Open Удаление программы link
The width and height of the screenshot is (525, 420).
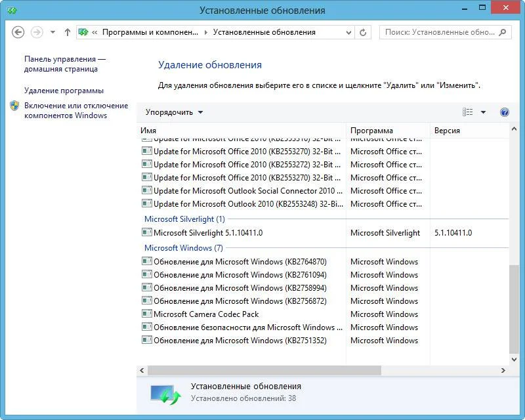[x=64, y=91]
